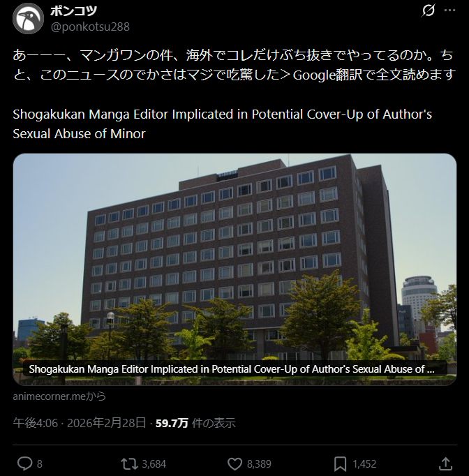
Task: Open the ponkotsu288 profile avatar
Action: 28,19
